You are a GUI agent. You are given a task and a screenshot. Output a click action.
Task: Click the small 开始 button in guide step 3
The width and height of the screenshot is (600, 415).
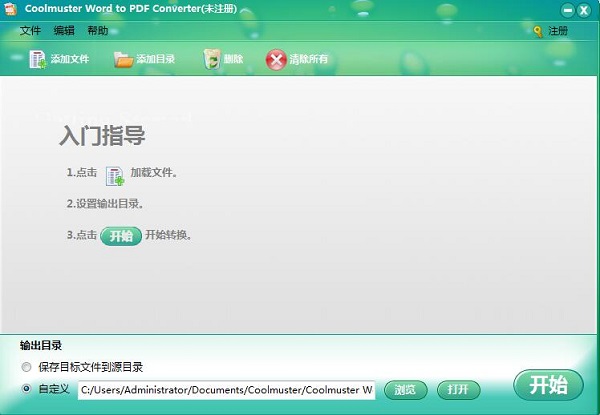121,236
